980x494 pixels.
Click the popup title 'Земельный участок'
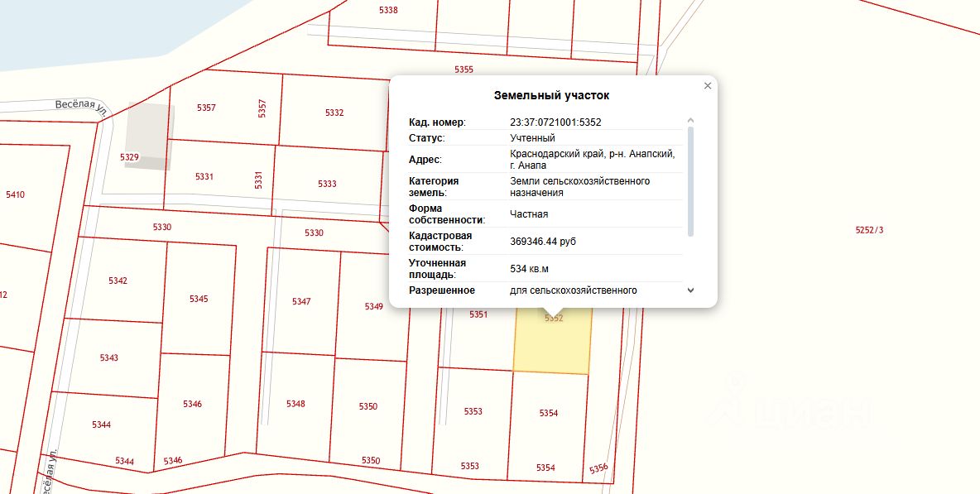(x=551, y=95)
